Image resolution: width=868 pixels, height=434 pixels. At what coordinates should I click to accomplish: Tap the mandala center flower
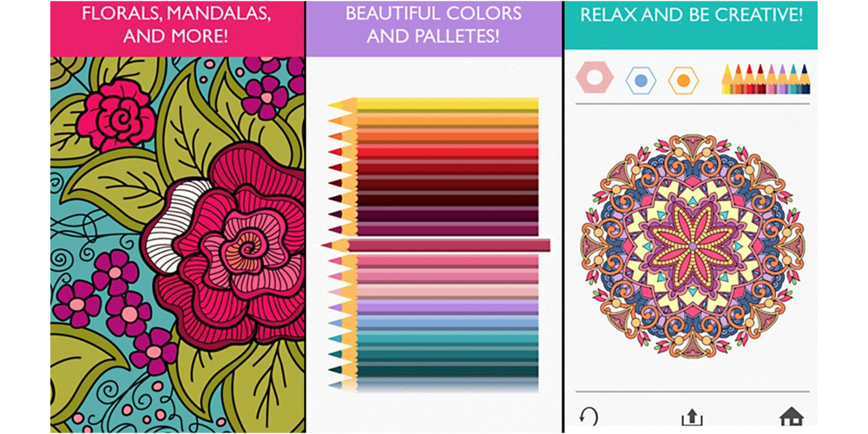pos(692,244)
